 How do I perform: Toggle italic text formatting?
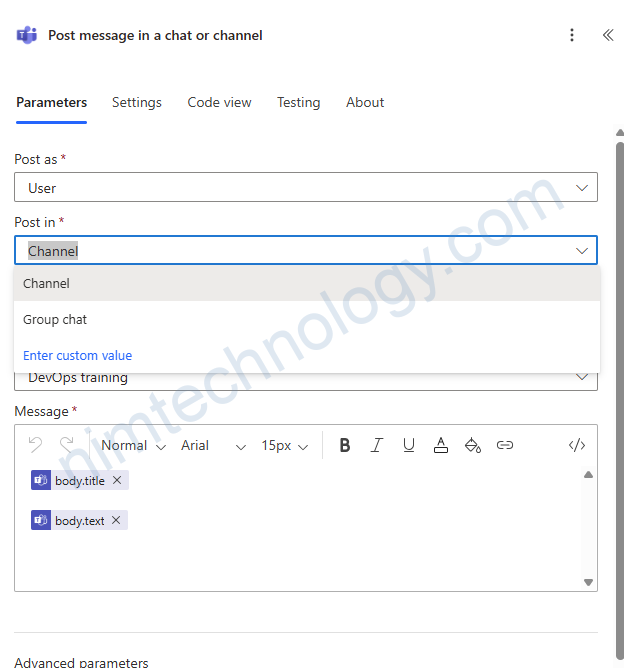tap(377, 446)
